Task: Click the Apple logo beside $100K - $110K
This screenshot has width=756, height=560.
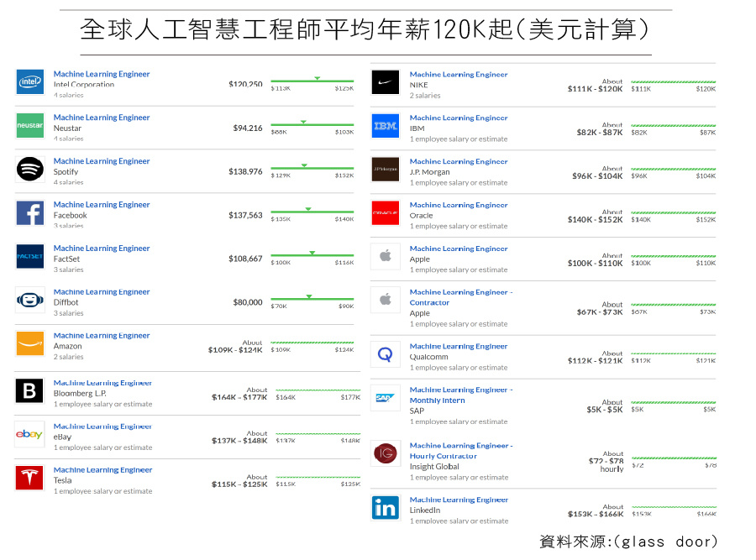Action: tap(386, 256)
